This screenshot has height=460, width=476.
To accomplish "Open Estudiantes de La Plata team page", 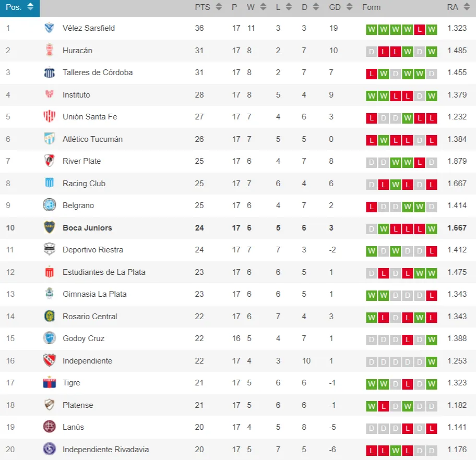I will point(104,272).
